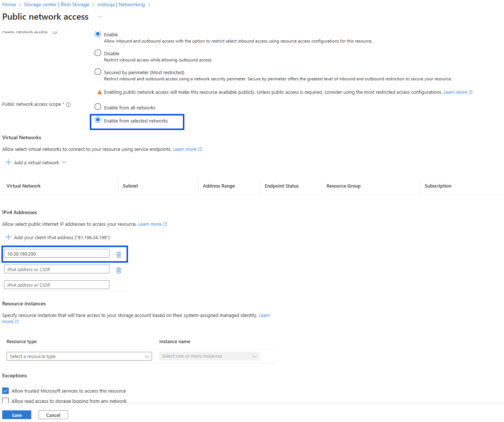The image size is (504, 422).
Task: Click the Save button
Action: [x=17, y=415]
